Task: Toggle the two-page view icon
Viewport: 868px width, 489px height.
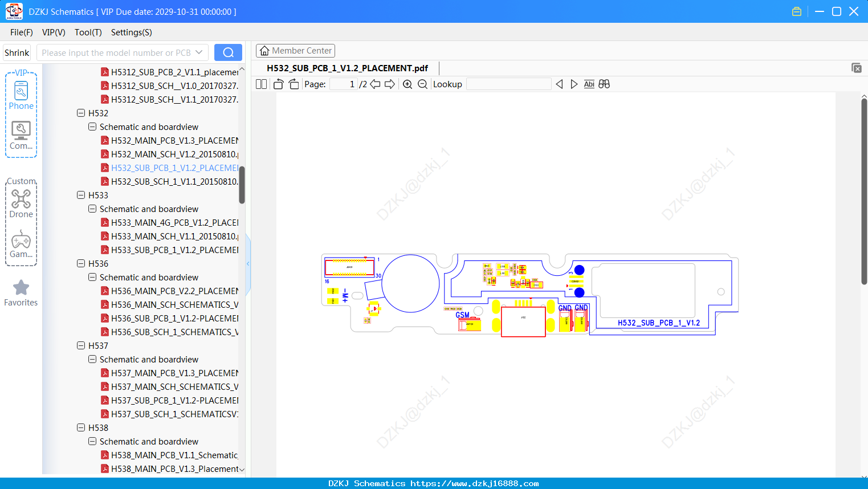Action: point(261,84)
